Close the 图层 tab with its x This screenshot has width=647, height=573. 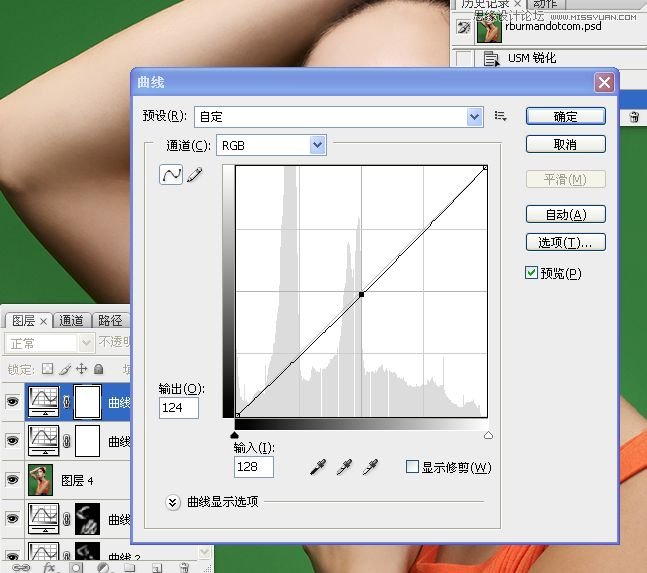pyautogui.click(x=43, y=321)
